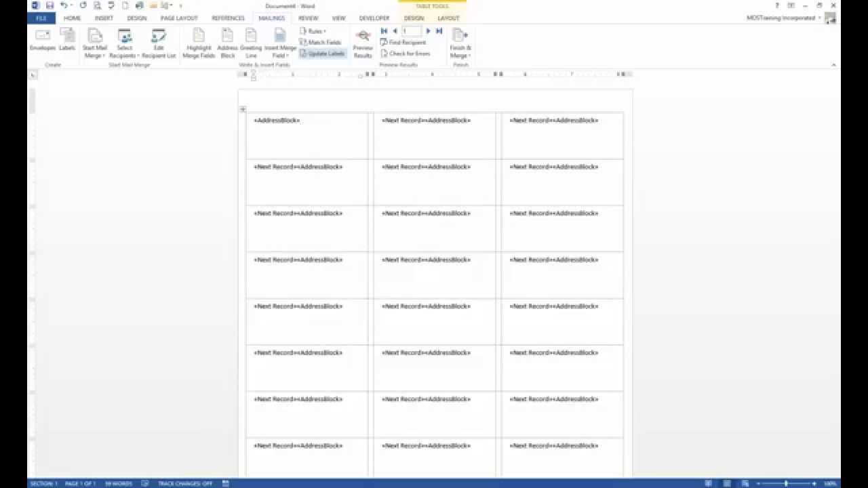Click the Envelopes button
Viewport: 868px width, 488px height.
pyautogui.click(x=42, y=41)
